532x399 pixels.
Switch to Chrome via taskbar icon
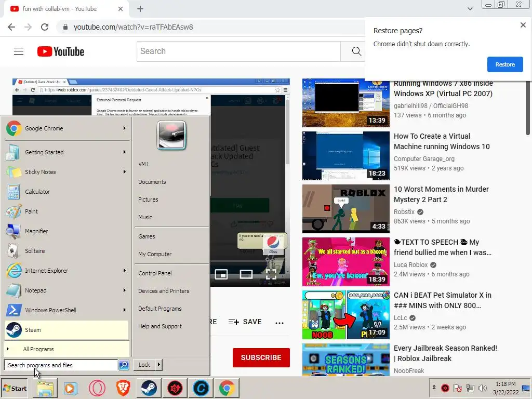pos(227,388)
